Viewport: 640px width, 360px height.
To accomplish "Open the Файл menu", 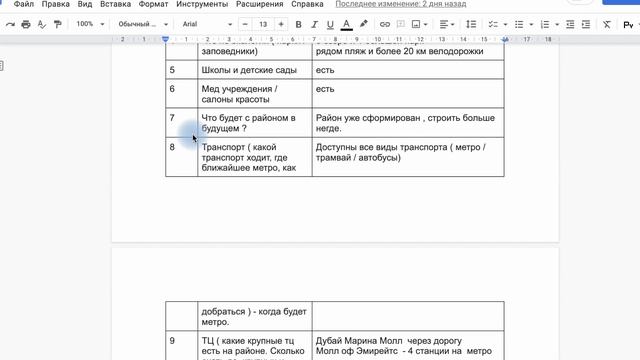I will 24,4.
